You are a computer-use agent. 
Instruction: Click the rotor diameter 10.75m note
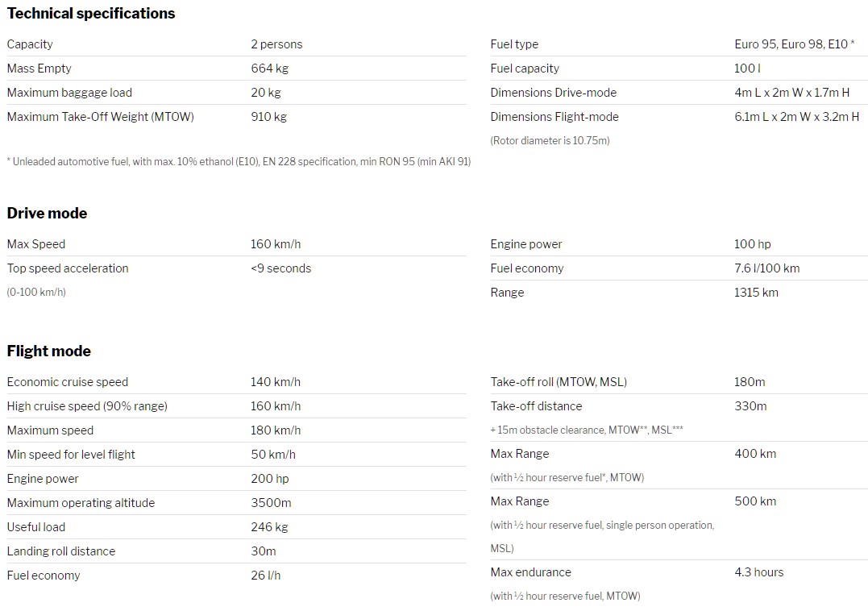tap(550, 141)
